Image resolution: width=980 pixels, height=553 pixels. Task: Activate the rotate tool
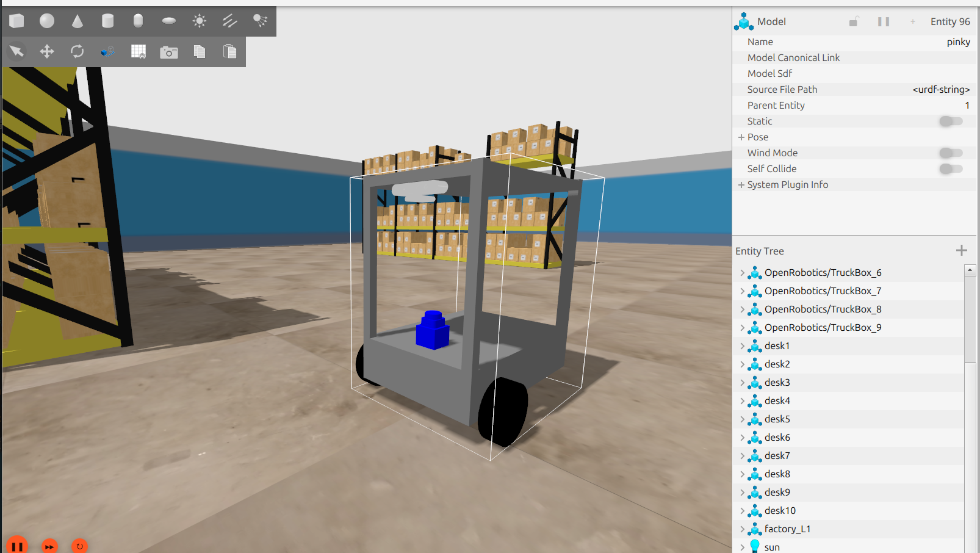(77, 52)
